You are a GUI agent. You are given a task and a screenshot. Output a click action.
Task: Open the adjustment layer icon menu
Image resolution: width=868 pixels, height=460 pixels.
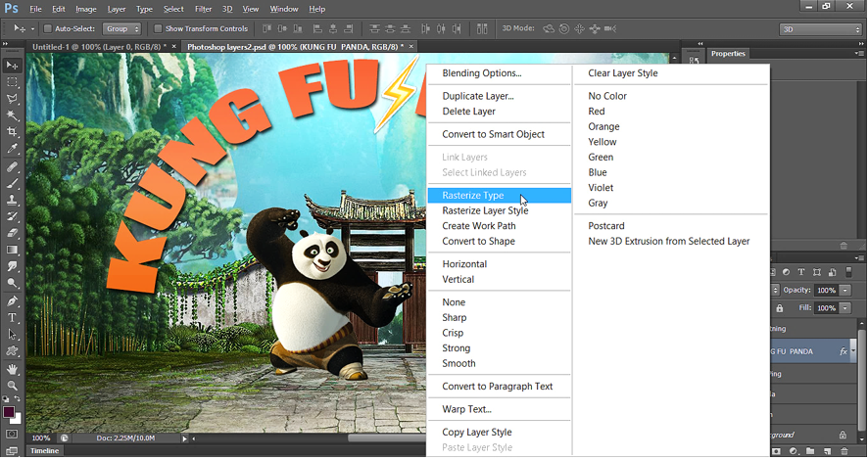pos(794,451)
